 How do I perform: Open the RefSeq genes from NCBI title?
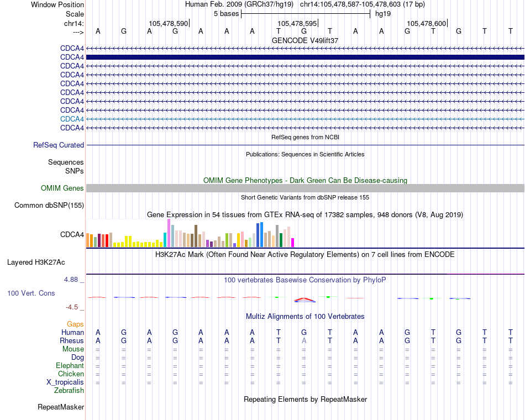pos(305,137)
